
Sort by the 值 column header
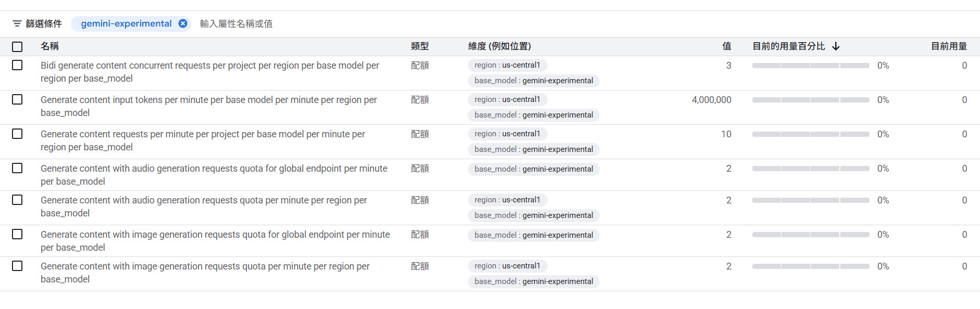coord(726,46)
